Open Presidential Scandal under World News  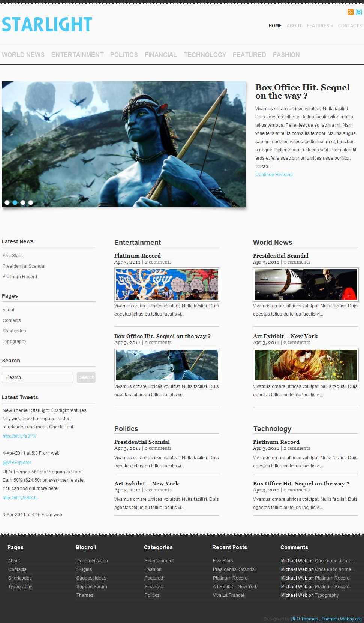[281, 256]
